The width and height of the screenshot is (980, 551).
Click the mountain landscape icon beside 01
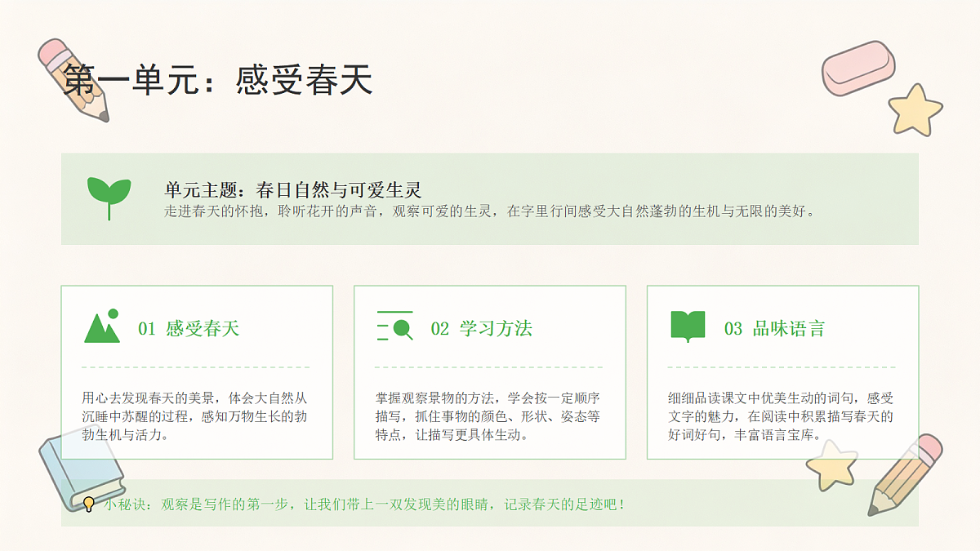[102, 327]
